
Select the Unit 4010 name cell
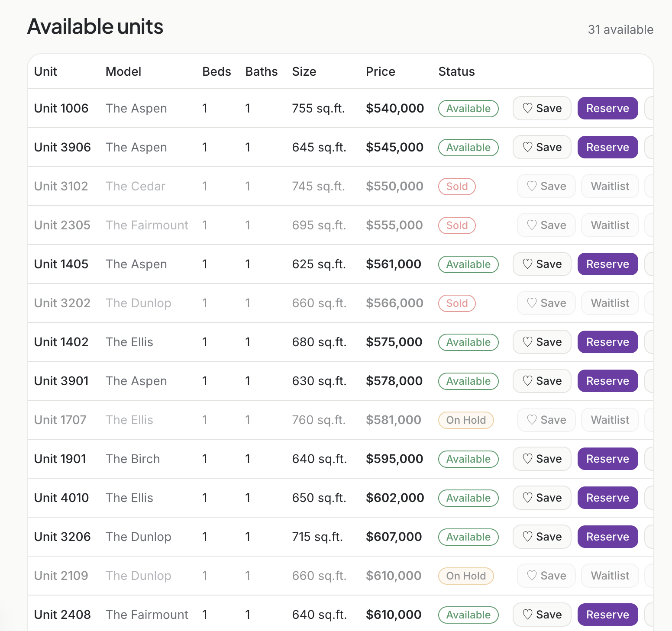pyautogui.click(x=61, y=498)
